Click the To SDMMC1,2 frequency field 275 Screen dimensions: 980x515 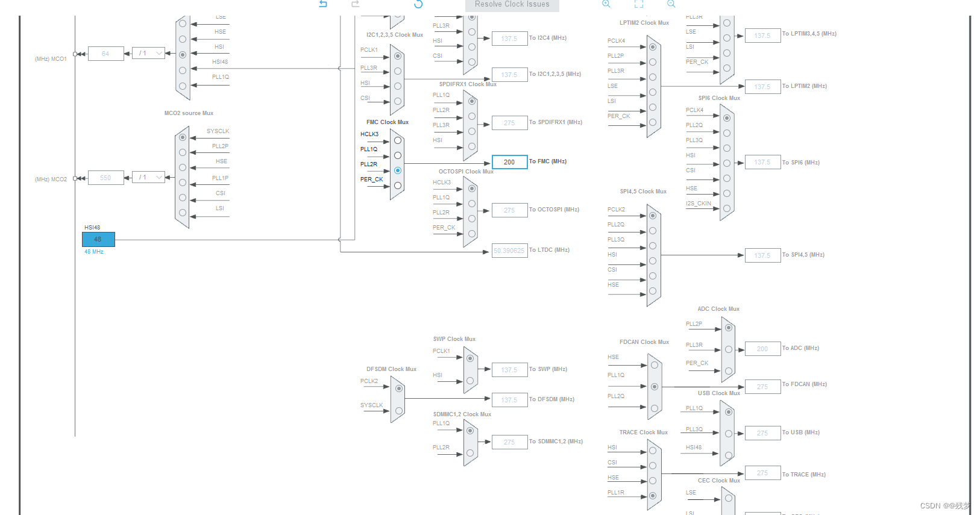510,442
